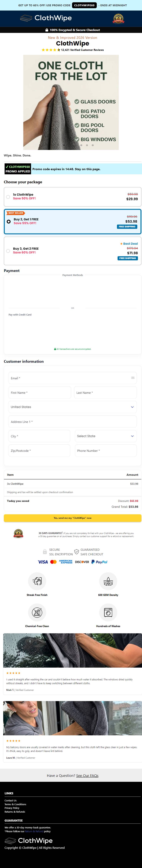Open the Contact Us footer link
The image size is (142, 868).
(x=11, y=800)
